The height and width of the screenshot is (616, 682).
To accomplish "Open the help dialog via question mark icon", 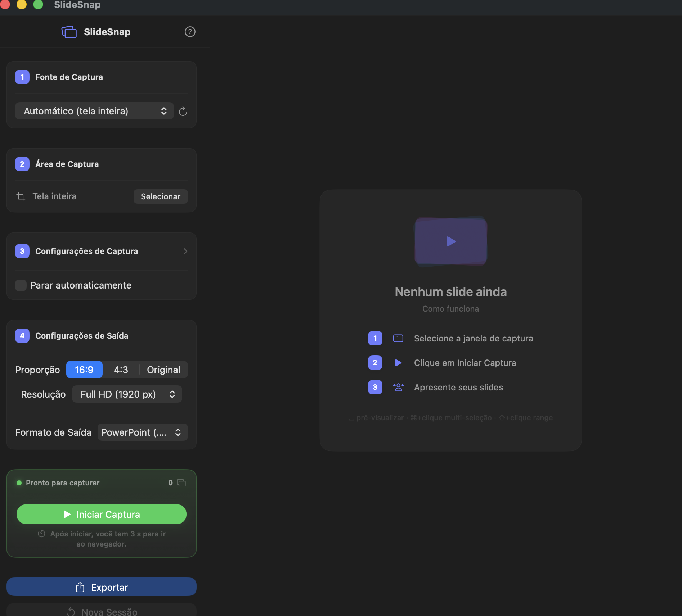I will (x=190, y=32).
